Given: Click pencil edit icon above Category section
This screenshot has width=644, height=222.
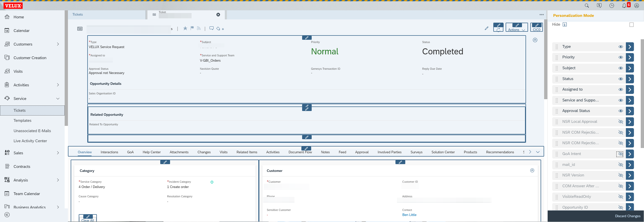Looking at the screenshot, I should pyautogui.click(x=165, y=162).
